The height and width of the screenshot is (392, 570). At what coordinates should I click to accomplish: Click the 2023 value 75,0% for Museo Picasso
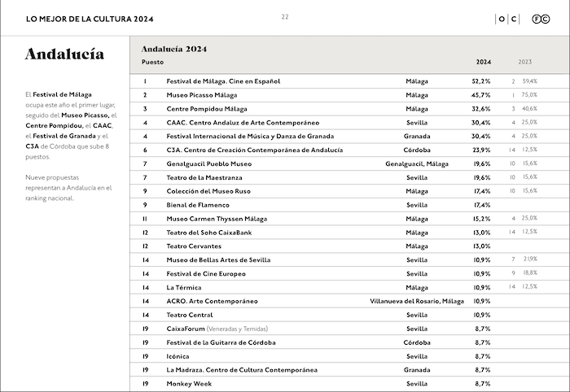point(529,94)
